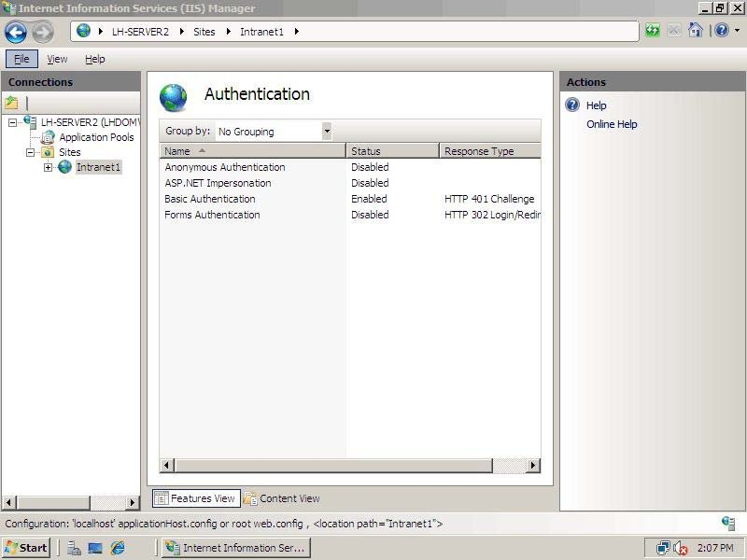Select ASP.NET Impersonation row

coord(350,183)
